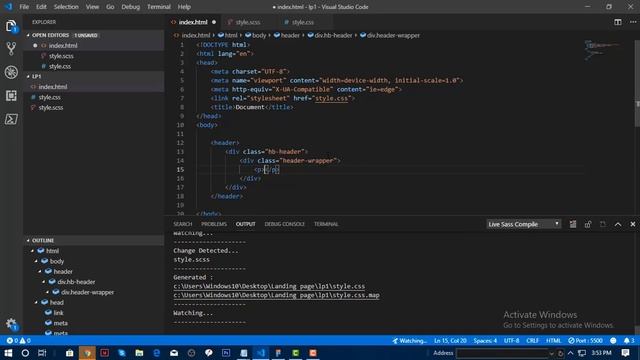Select Live Sass Compile output channel dropdown

tap(524, 224)
